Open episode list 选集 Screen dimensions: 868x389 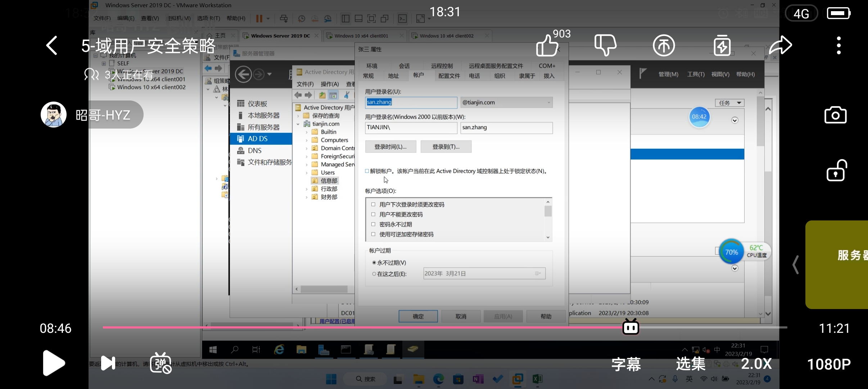click(x=691, y=364)
